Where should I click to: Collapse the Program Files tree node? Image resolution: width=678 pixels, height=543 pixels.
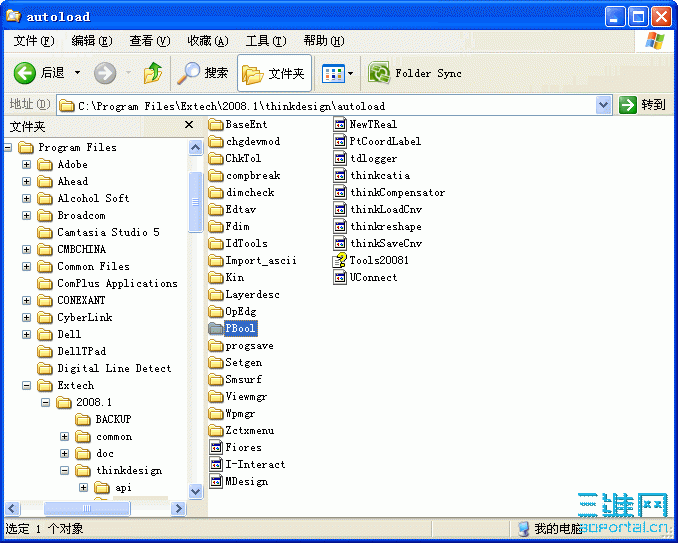[x=8, y=148]
